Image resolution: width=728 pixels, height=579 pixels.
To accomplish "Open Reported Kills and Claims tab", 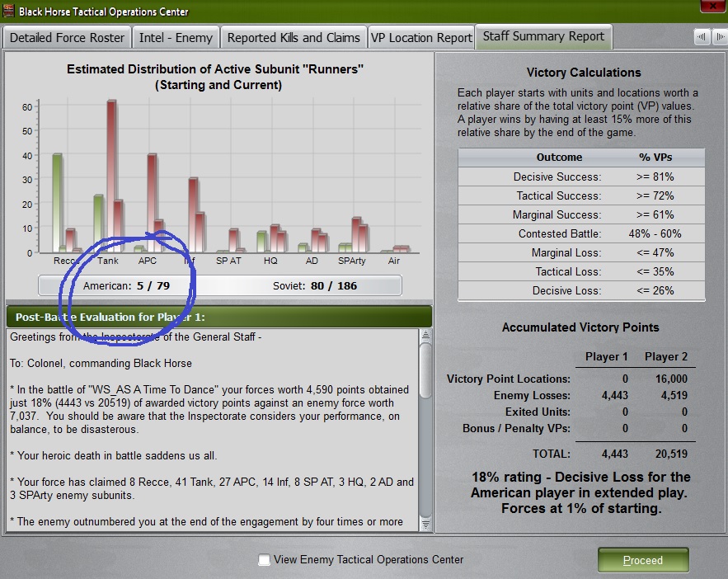I will (x=294, y=38).
